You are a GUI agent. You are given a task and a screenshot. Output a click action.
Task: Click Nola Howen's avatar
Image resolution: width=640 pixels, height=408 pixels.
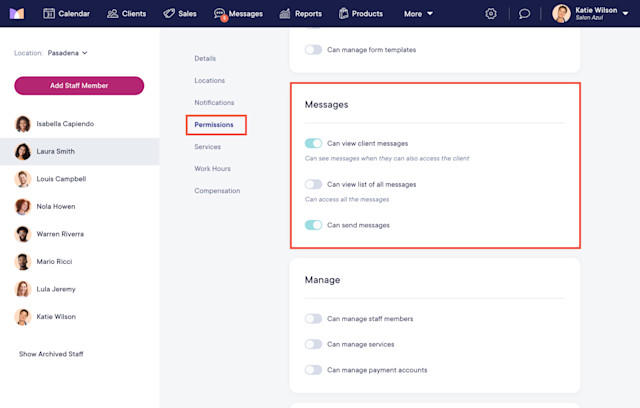(x=23, y=206)
